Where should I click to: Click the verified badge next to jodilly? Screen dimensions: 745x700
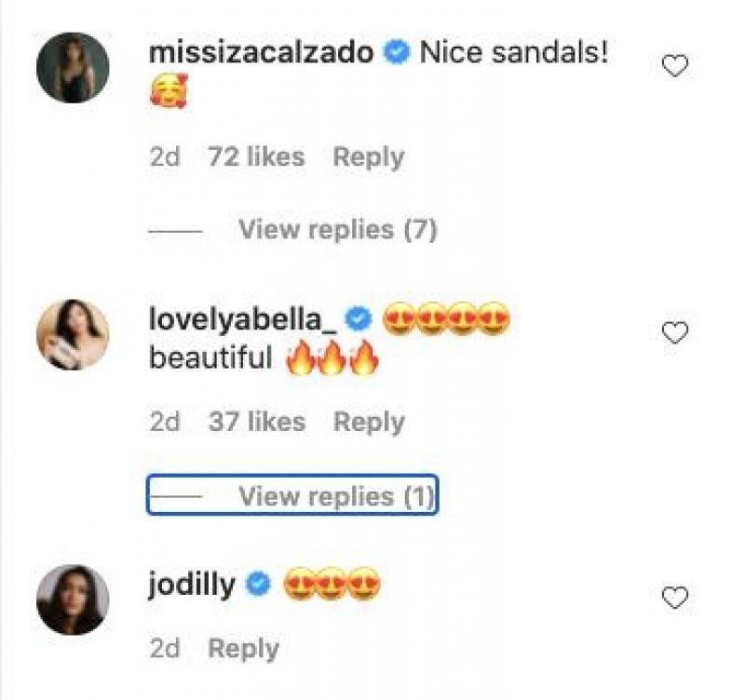coord(258,586)
